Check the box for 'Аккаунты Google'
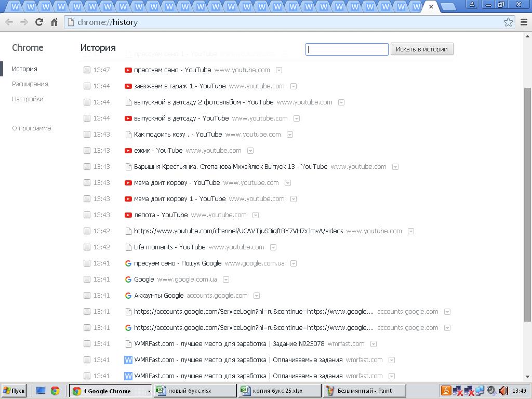The width and height of the screenshot is (532, 399). [87, 296]
